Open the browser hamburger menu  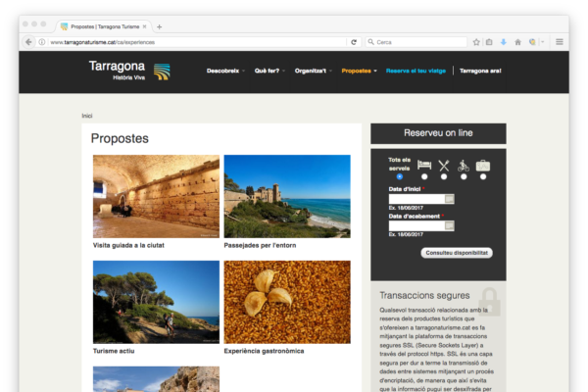pyautogui.click(x=560, y=42)
